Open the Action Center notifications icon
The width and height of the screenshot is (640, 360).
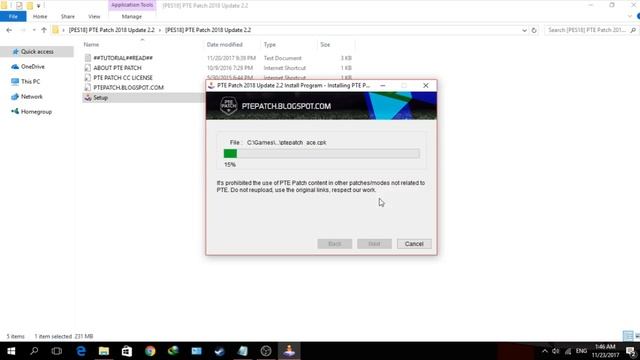(631, 351)
